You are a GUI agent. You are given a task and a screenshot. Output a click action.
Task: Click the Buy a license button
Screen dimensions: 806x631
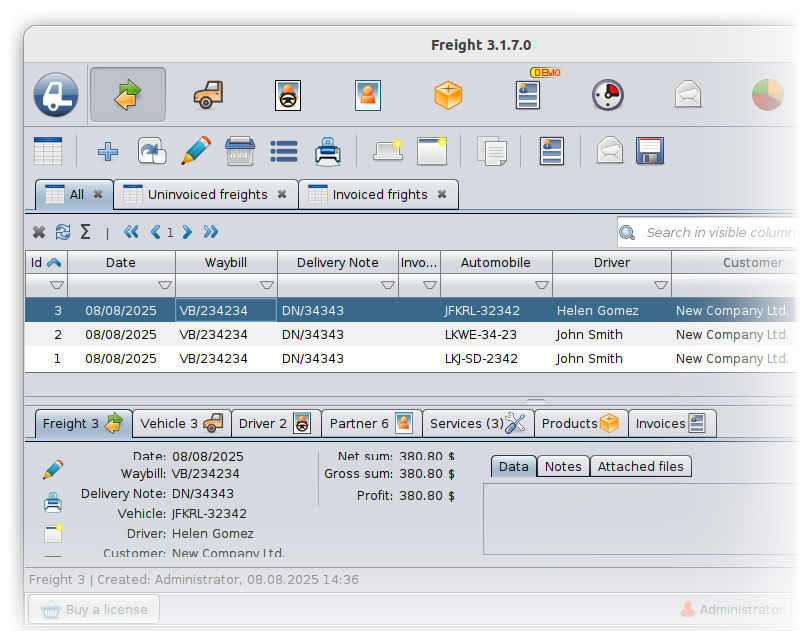(x=94, y=609)
